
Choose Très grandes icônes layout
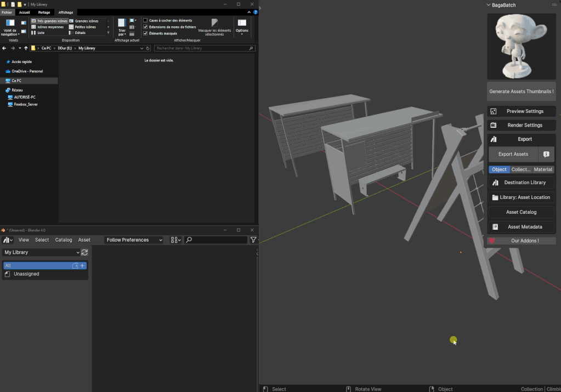(x=49, y=21)
